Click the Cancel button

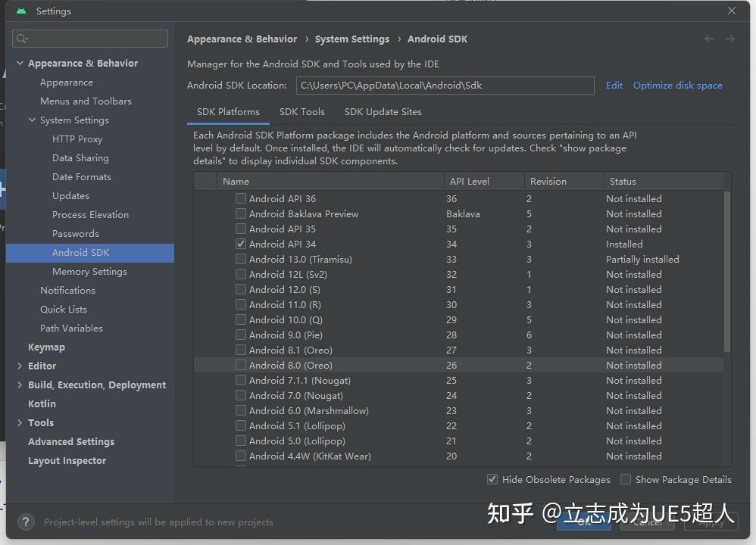pyautogui.click(x=646, y=522)
